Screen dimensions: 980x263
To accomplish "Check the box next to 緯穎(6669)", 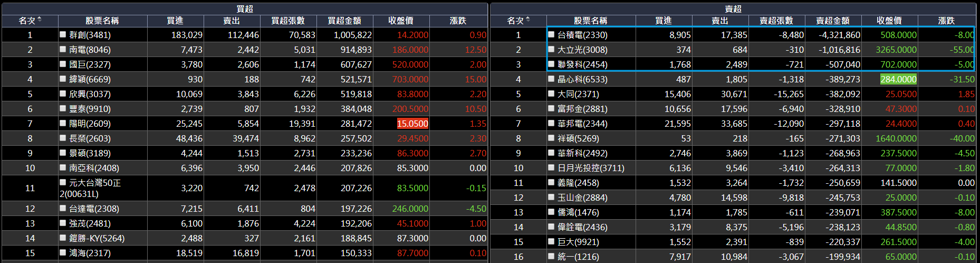I will point(63,79).
